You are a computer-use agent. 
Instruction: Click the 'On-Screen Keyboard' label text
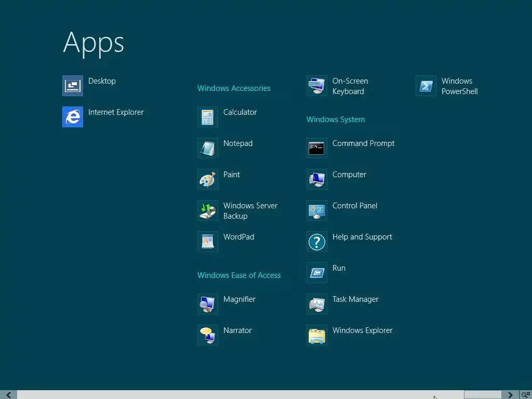pos(350,86)
